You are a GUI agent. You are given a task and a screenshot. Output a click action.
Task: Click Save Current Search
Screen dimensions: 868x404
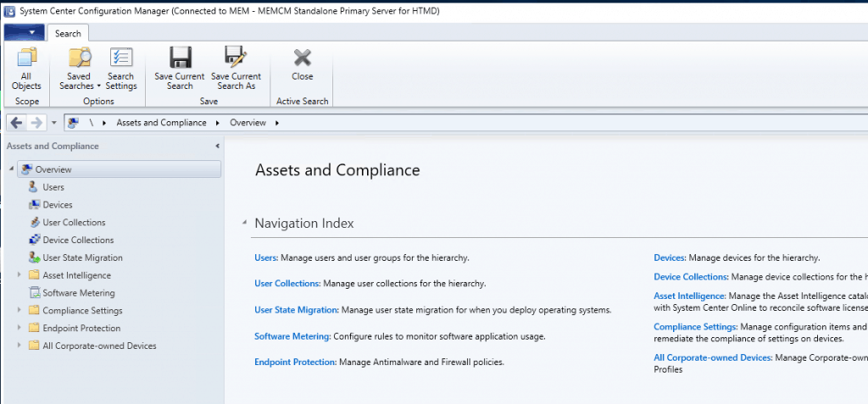pyautogui.click(x=180, y=69)
